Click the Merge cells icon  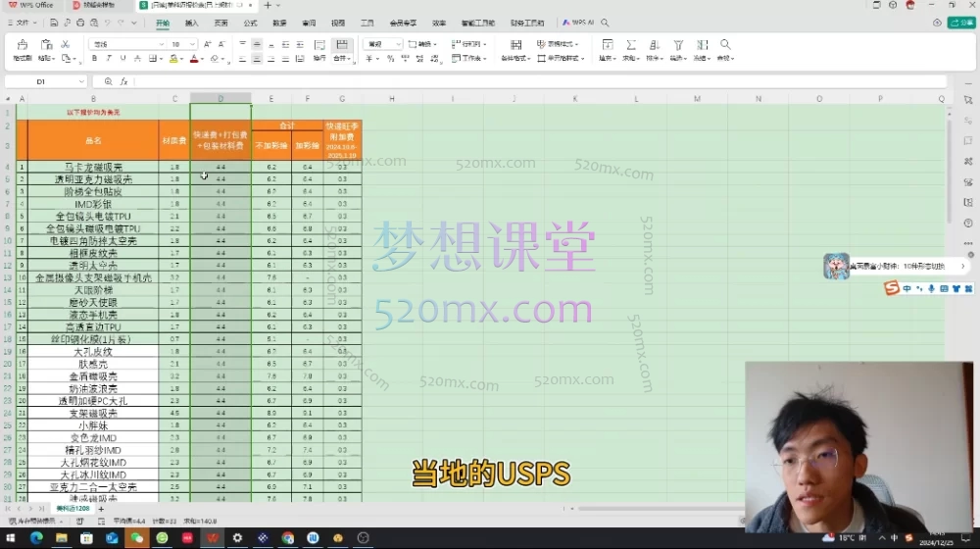pyautogui.click(x=342, y=44)
